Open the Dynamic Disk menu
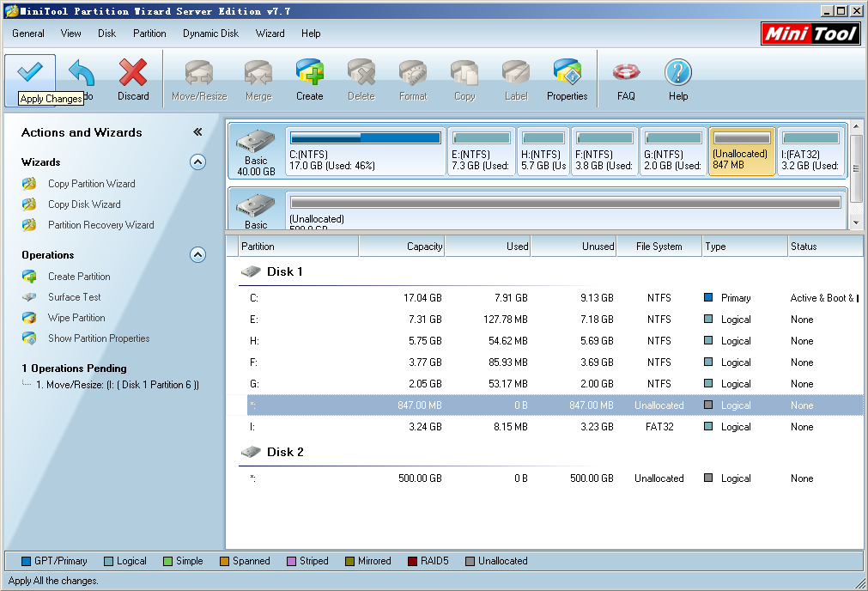This screenshot has width=868, height=591. [x=211, y=34]
